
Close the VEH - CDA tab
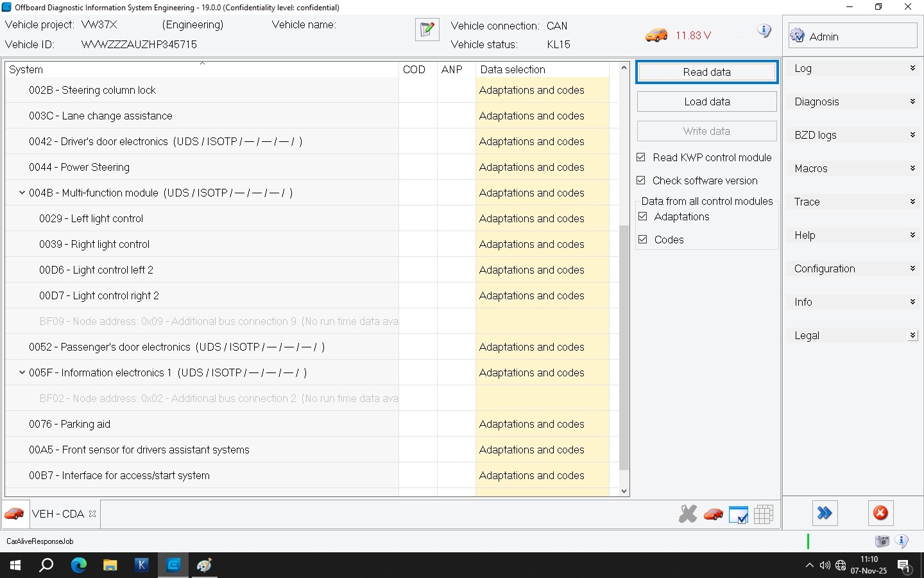92,514
